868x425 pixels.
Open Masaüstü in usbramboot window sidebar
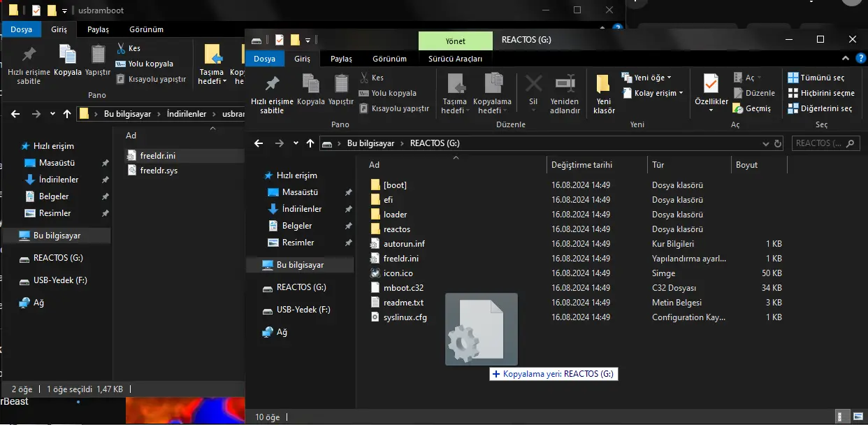pos(57,163)
